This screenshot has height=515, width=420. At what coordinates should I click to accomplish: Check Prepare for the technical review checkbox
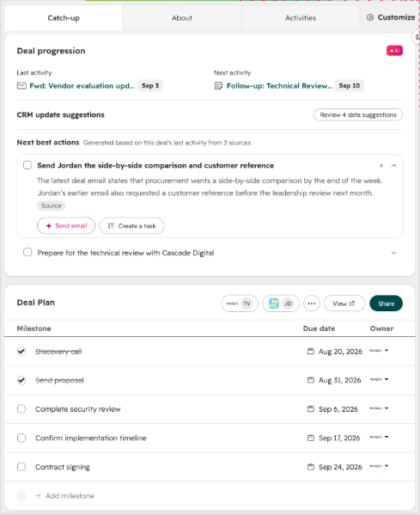(27, 253)
